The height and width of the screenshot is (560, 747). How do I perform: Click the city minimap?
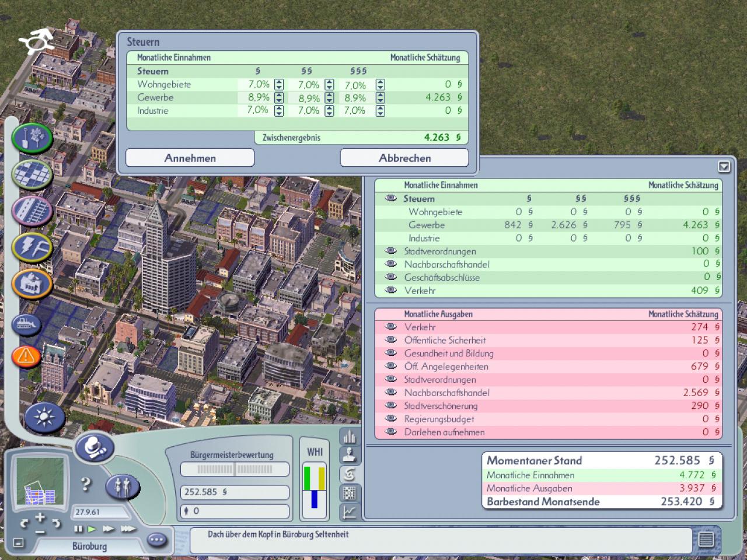[40, 481]
